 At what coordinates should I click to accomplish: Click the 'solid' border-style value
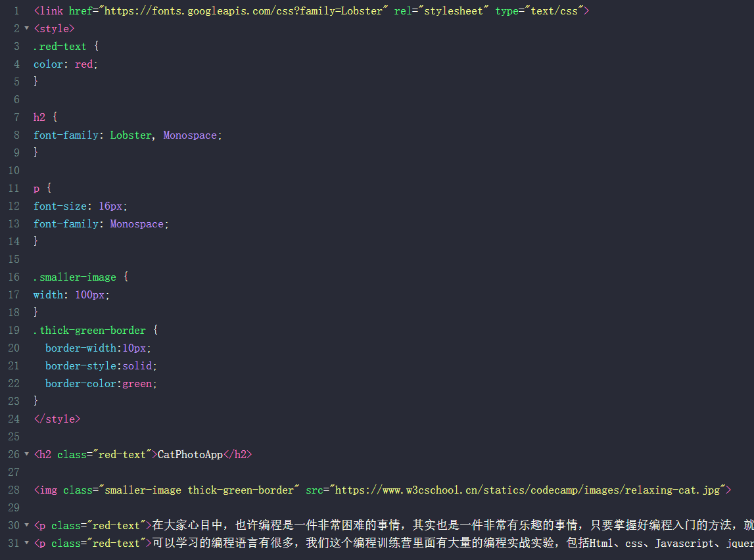tap(137, 366)
